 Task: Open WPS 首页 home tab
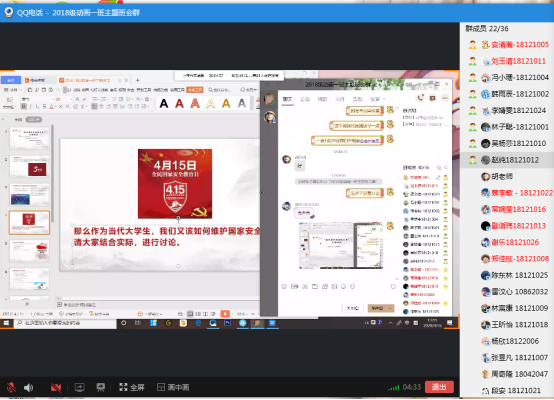pos(11,80)
